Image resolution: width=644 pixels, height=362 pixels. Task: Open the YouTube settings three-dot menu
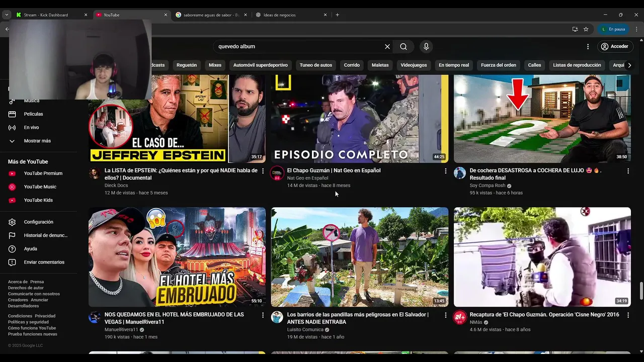588,46
